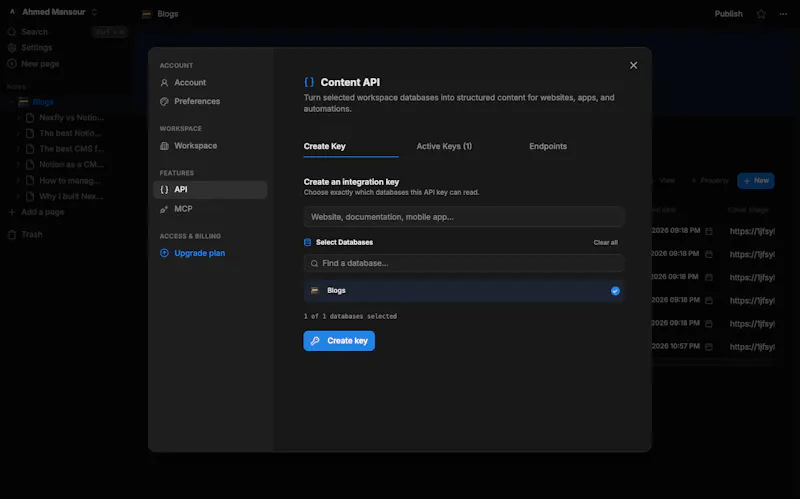The width and height of the screenshot is (800, 499).
Task: Close the settings dialog with X
Action: click(x=633, y=65)
